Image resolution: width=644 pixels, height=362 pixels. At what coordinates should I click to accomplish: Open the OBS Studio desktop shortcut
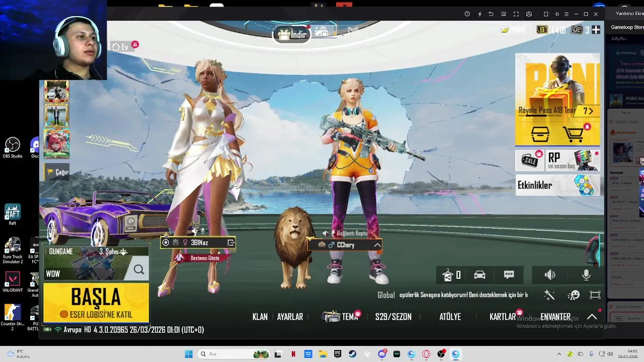[13, 148]
